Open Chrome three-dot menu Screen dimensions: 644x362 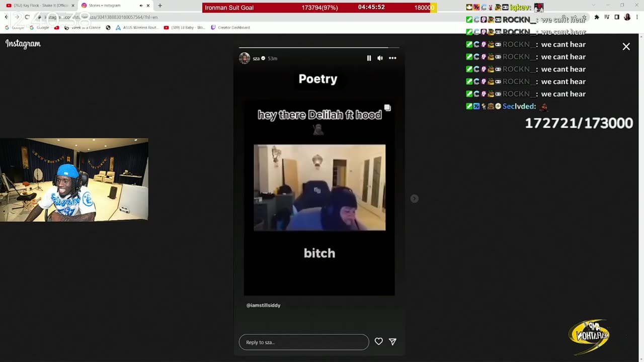pos(637,17)
